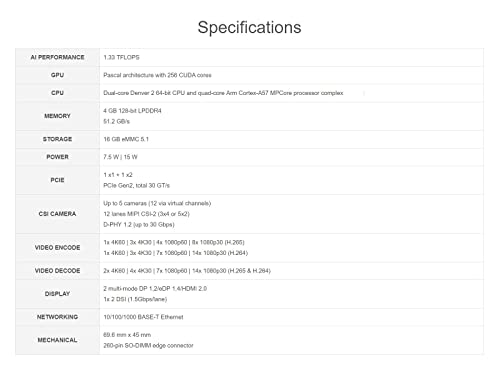The height and width of the screenshot is (375, 500).
Task: Select the CSI CAMERA row label
Action: point(57,214)
